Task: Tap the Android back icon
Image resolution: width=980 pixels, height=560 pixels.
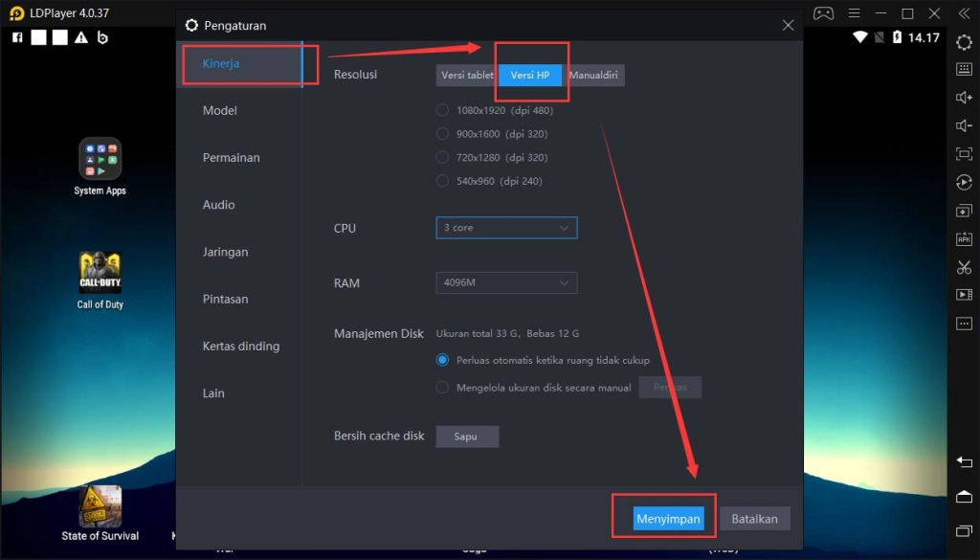Action: (x=964, y=461)
